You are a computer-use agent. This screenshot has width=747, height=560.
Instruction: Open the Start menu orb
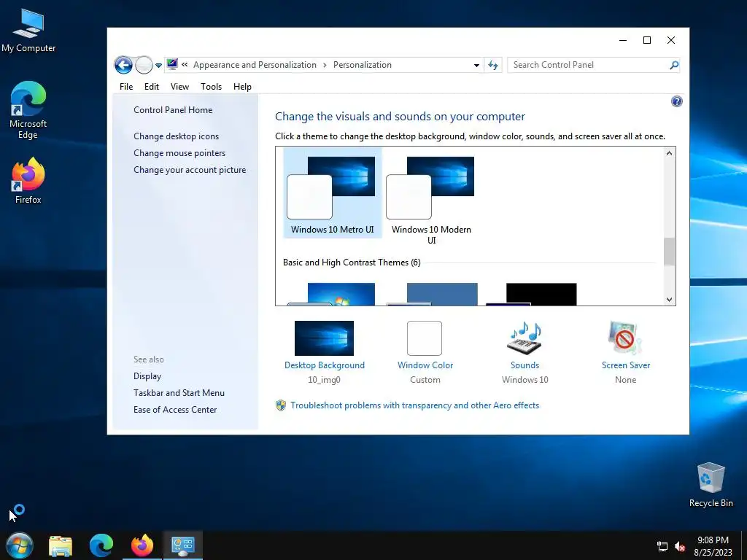[x=20, y=545]
